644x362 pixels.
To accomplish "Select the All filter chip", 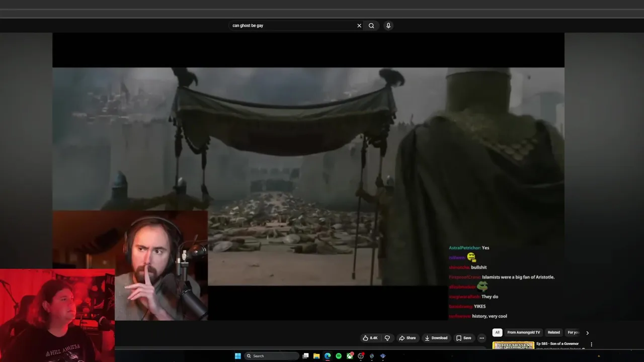I will [x=497, y=332].
